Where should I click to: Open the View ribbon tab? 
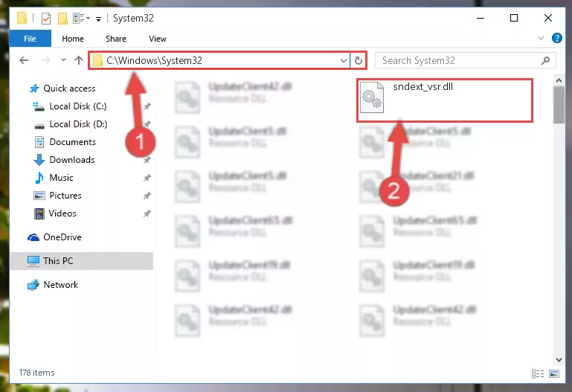(157, 39)
